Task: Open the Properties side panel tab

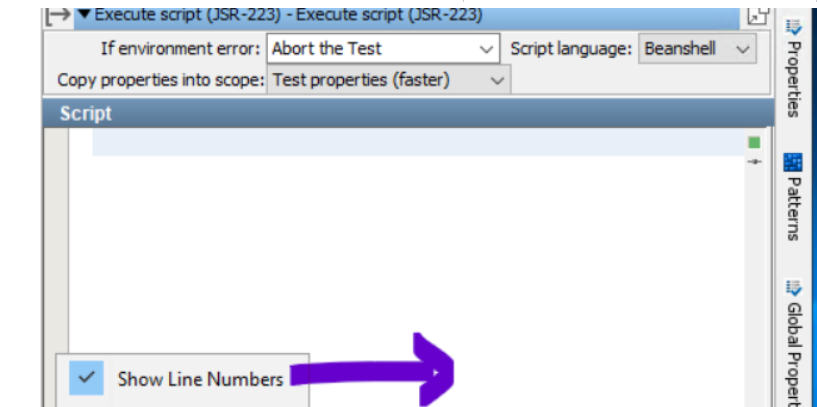Action: 794,68
